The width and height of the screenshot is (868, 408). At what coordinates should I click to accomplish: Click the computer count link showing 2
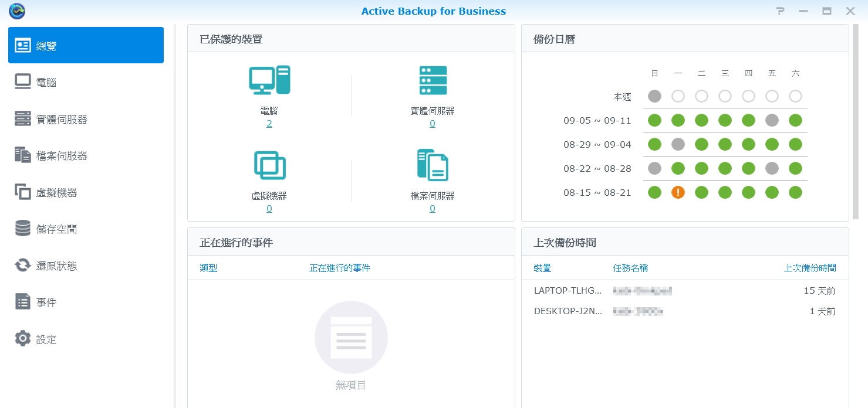269,124
